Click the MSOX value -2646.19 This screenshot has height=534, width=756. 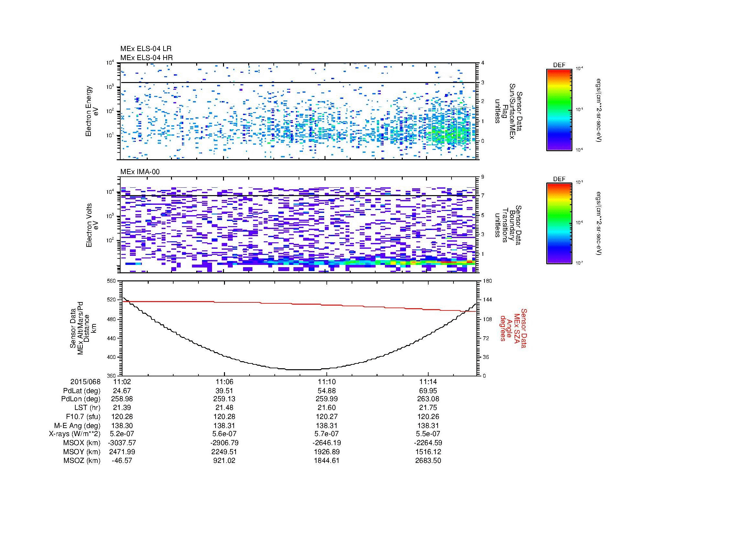pyautogui.click(x=326, y=443)
